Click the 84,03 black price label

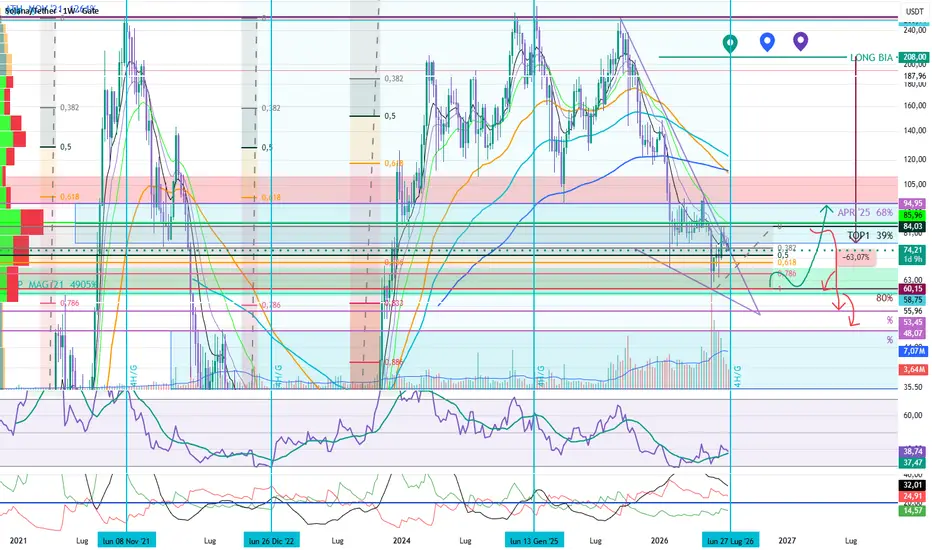[914, 226]
